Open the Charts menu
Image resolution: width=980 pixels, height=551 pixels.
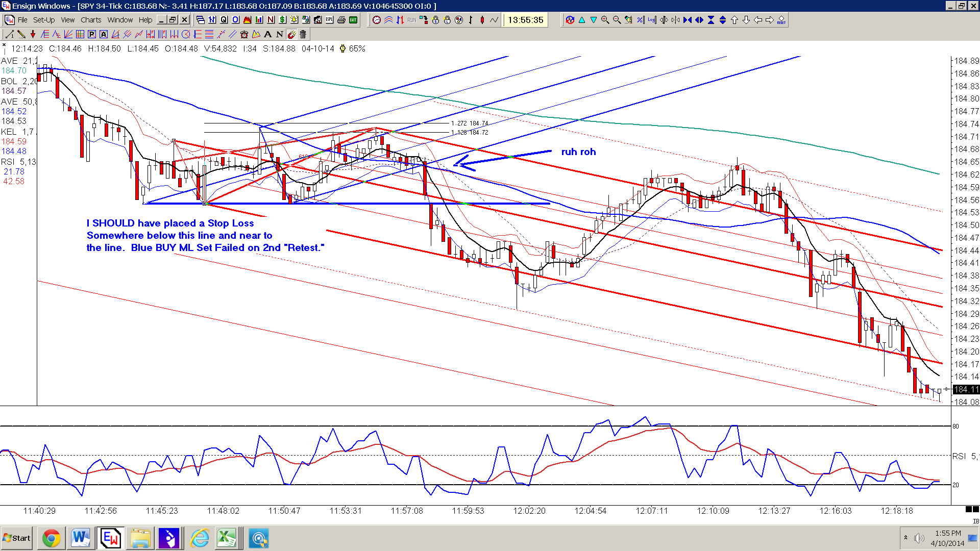click(91, 20)
